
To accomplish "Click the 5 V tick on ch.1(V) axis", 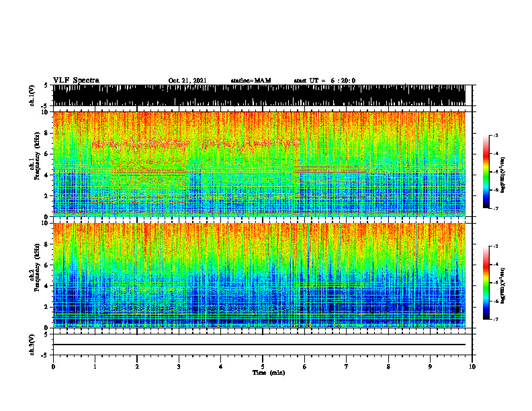I will tap(46, 85).
